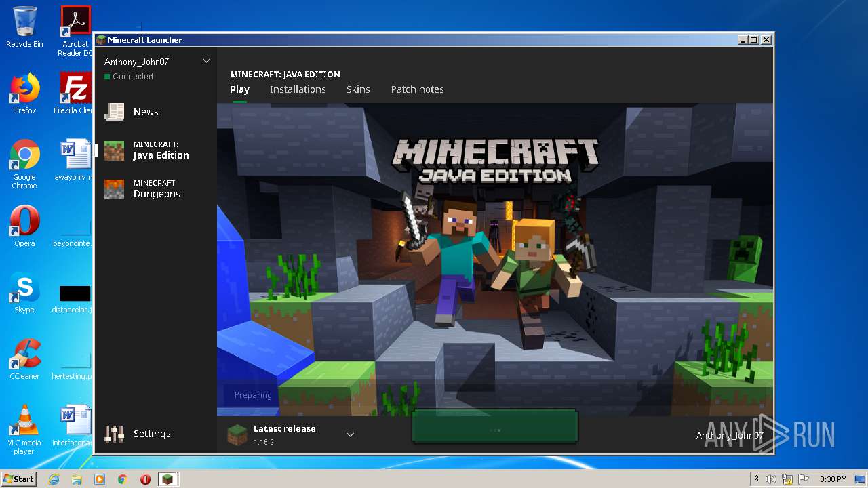The width and height of the screenshot is (868, 488).
Task: Launch Opera from the taskbar
Action: [145, 479]
